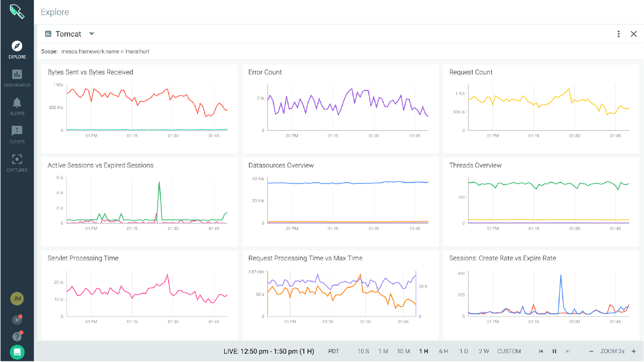This screenshot has width=644, height=362.
Task: Choose the 2 W time range
Action: click(483, 351)
